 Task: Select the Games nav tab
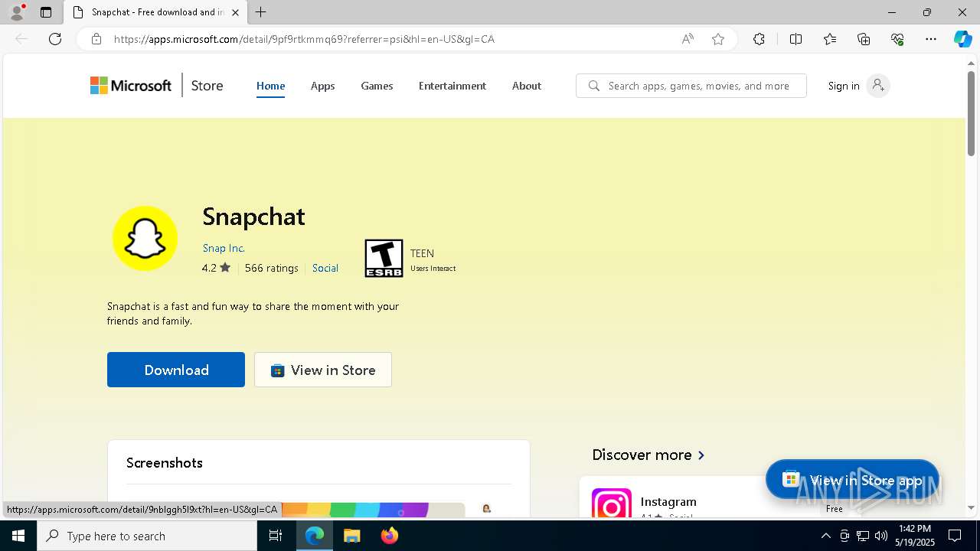[x=377, y=86]
